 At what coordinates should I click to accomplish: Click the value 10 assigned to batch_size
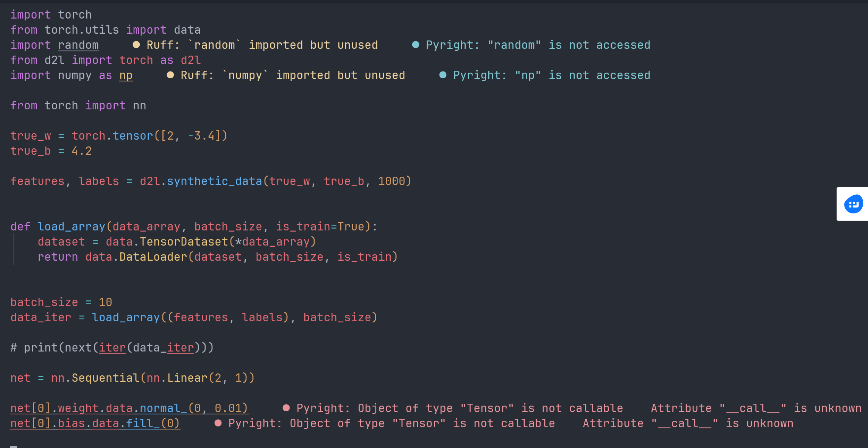coord(106,302)
